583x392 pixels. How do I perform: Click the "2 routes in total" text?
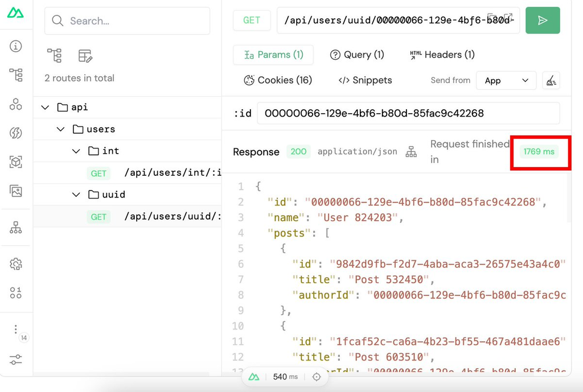click(x=79, y=78)
